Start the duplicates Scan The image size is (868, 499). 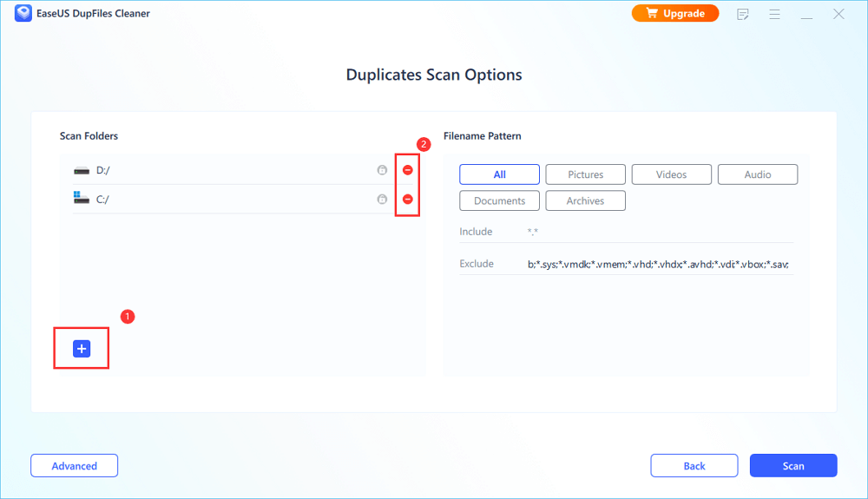click(793, 466)
